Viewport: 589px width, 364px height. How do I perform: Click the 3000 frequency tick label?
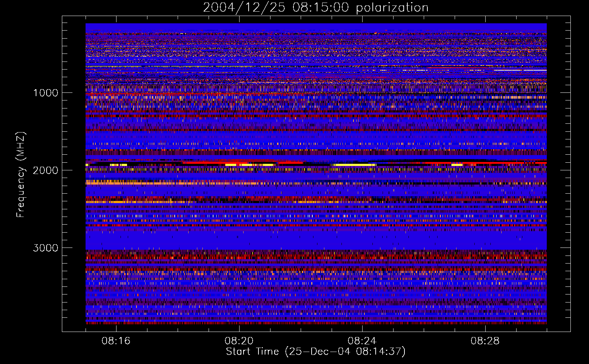pyautogui.click(x=46, y=248)
